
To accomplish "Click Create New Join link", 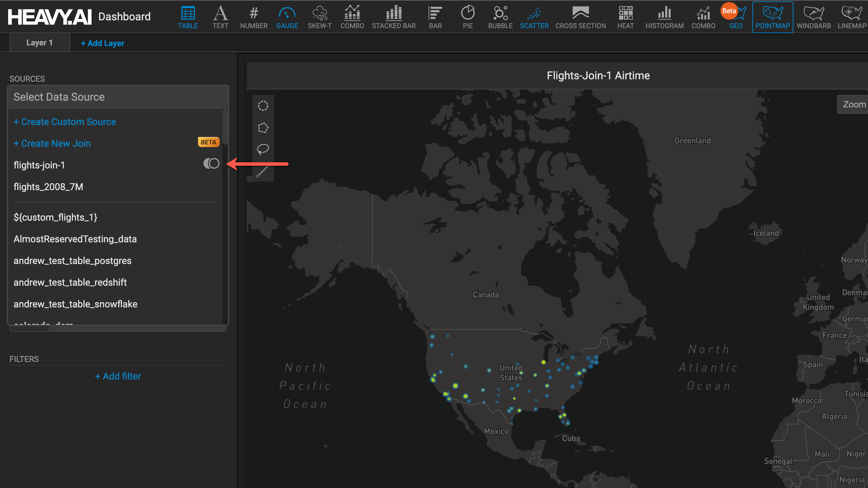I will (52, 143).
